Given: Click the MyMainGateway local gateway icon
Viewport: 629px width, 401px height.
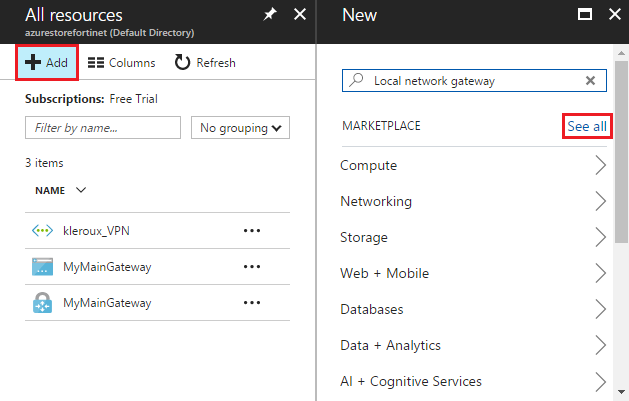Looking at the screenshot, I should click(x=42, y=267).
